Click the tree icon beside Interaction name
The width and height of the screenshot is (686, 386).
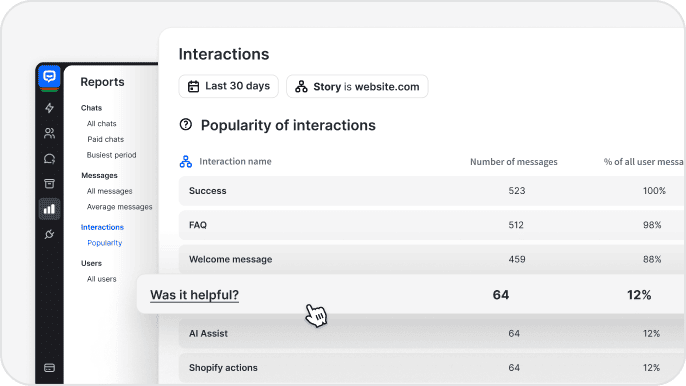186,161
